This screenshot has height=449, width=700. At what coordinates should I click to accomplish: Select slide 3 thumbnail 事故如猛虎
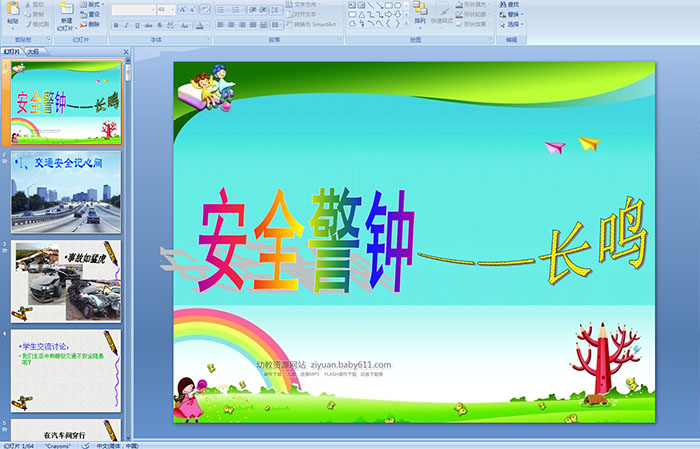tap(66, 281)
